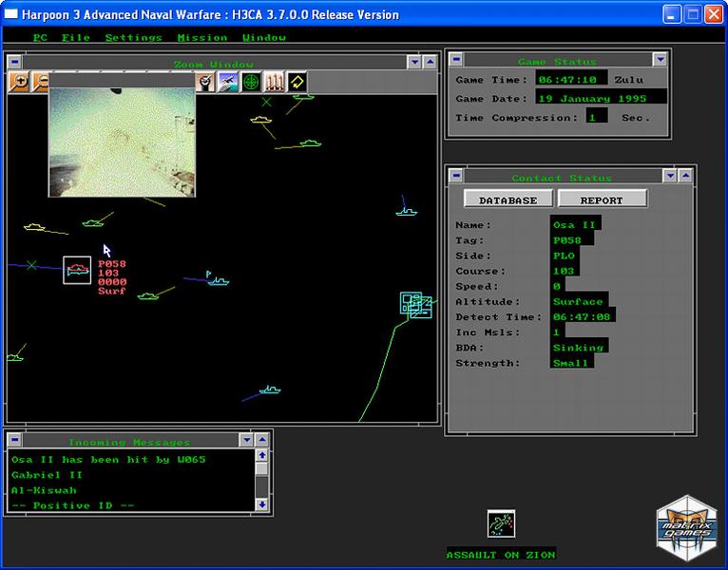Click the Incoming Messages scrollbar down arrow
Image resolution: width=728 pixels, height=570 pixels.
tap(261, 503)
